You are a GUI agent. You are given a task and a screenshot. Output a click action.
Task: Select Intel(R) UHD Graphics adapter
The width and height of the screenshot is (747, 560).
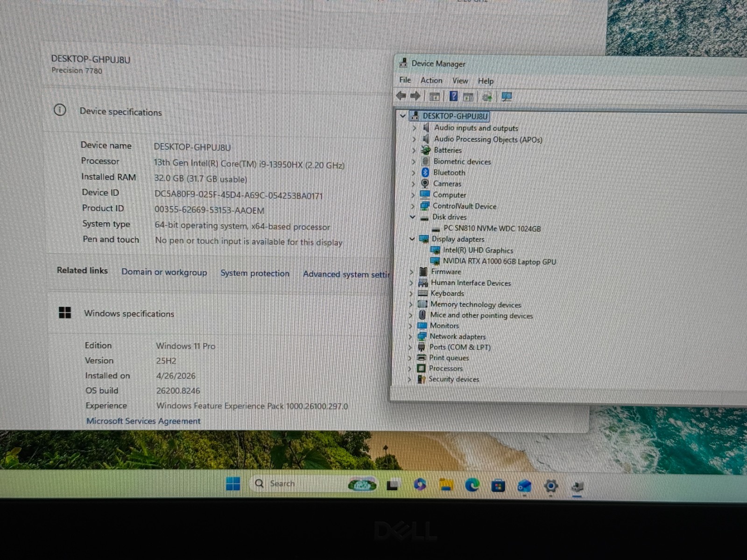[x=478, y=250]
